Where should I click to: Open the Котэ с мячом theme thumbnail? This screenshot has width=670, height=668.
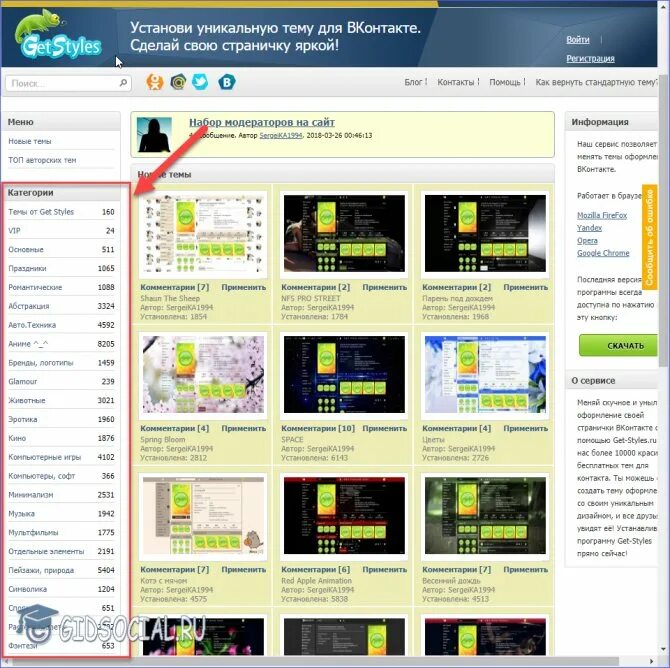(x=203, y=516)
